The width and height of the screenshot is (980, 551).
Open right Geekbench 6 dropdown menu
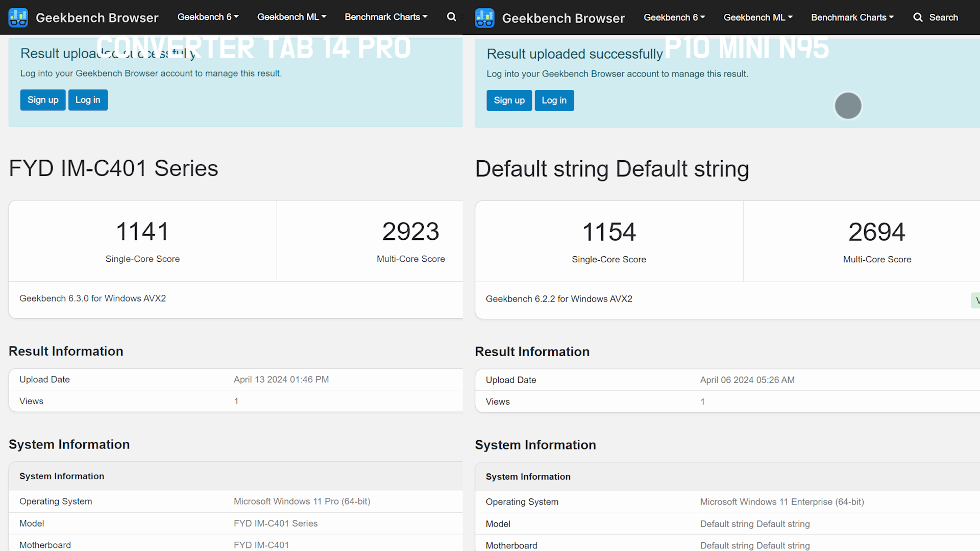[x=674, y=17]
